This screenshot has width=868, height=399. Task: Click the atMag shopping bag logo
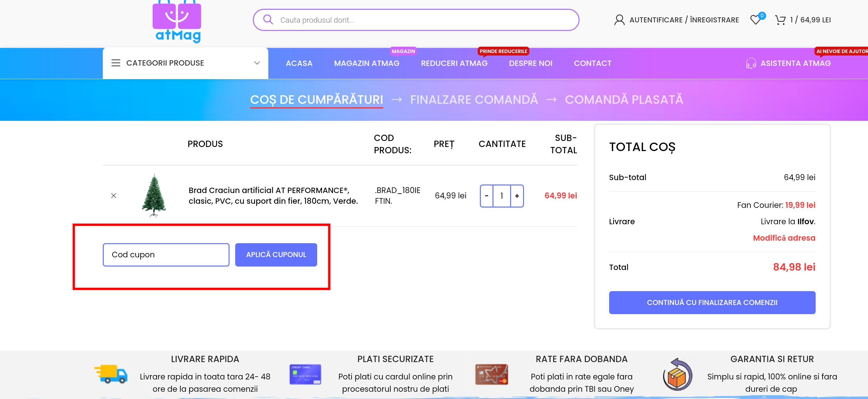point(177,21)
